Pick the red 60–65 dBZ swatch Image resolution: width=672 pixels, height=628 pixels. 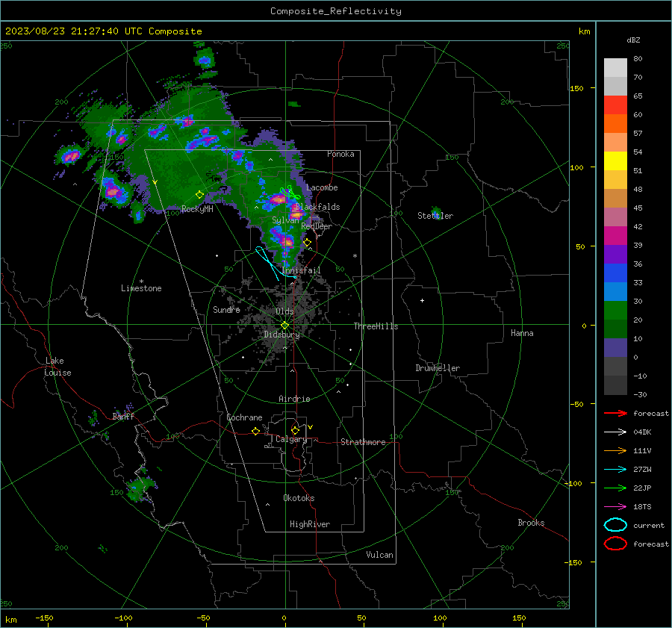615,105
